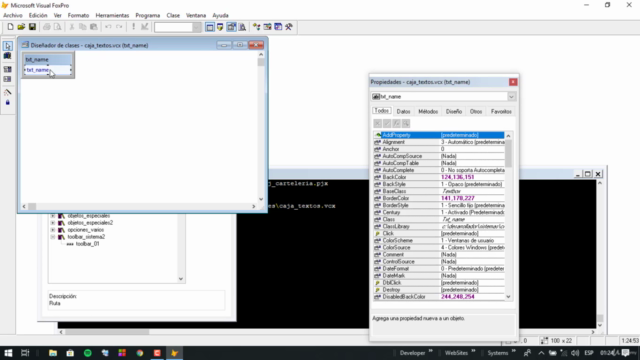Click the Print toolbar icon
This screenshot has height=360, width=640.
click(47, 27)
